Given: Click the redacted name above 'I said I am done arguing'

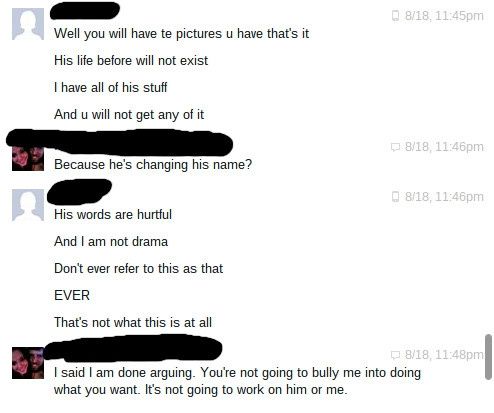Looking at the screenshot, I should pos(133,348).
